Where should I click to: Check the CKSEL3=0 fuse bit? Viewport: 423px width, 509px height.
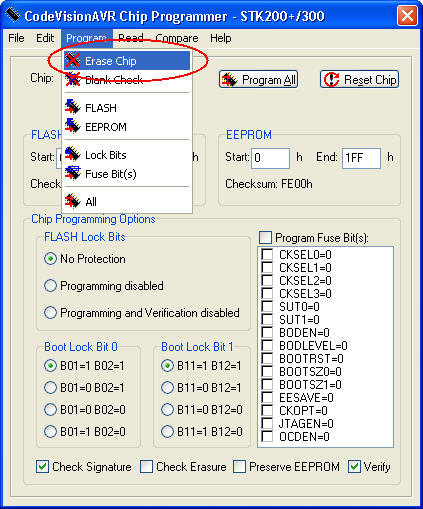coord(267,293)
